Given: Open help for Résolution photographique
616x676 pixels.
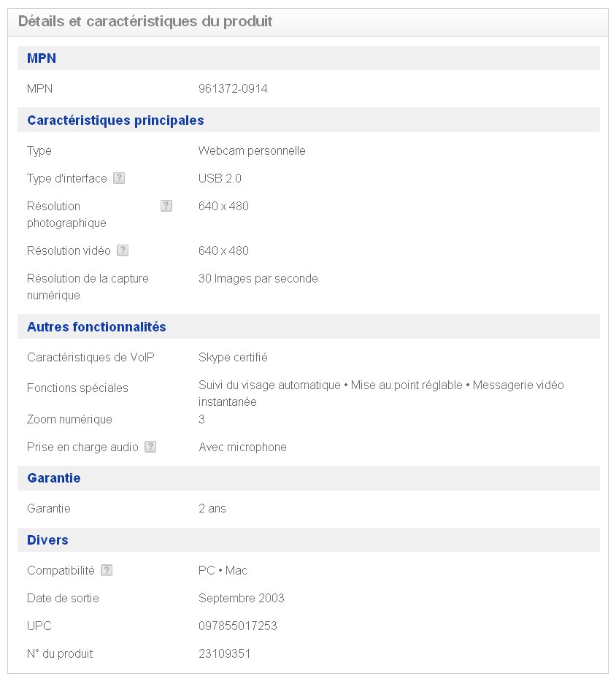Looking at the screenshot, I should 166,206.
